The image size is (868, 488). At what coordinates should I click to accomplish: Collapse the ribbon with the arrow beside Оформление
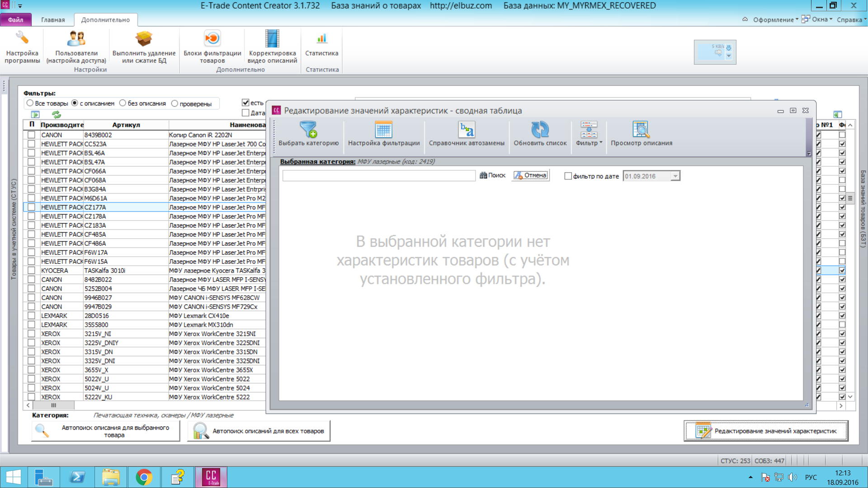click(x=745, y=19)
